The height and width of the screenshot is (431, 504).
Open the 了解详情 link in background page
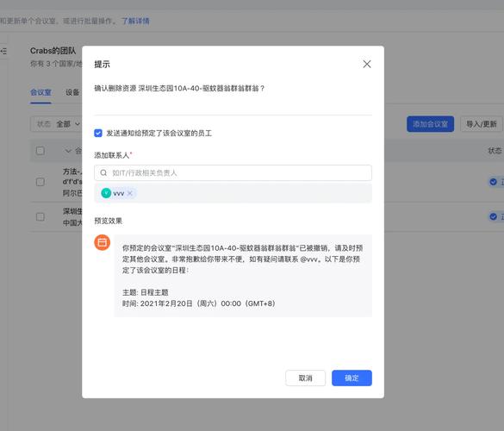click(x=135, y=22)
